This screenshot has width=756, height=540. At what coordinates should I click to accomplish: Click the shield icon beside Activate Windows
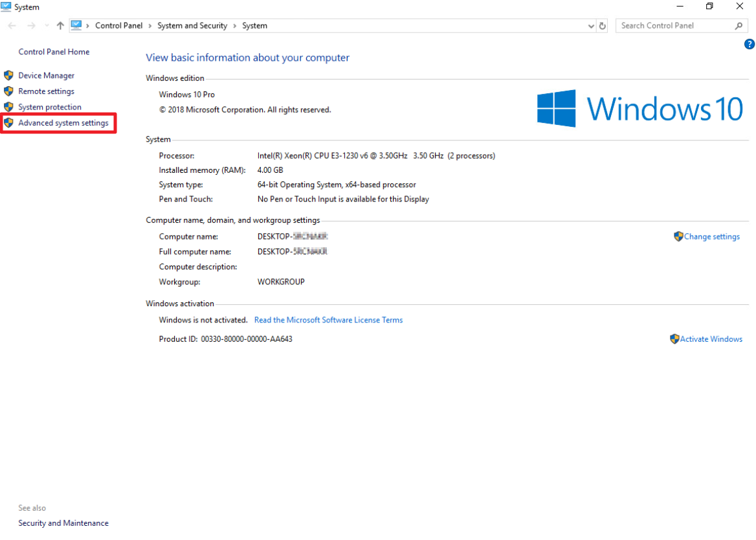click(x=674, y=339)
